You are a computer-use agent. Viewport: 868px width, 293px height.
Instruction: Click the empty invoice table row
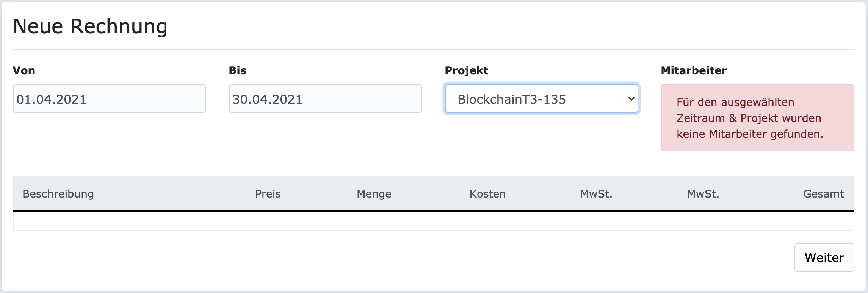433,221
